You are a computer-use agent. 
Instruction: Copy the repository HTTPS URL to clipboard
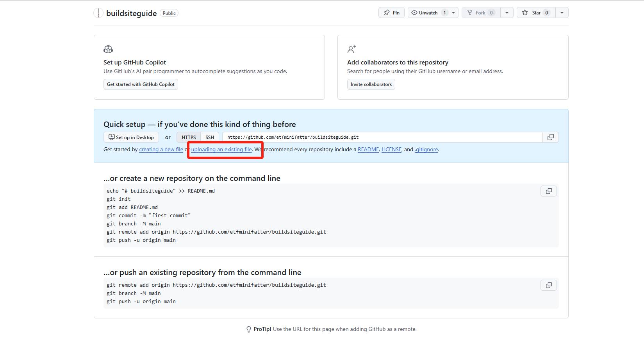(550, 137)
